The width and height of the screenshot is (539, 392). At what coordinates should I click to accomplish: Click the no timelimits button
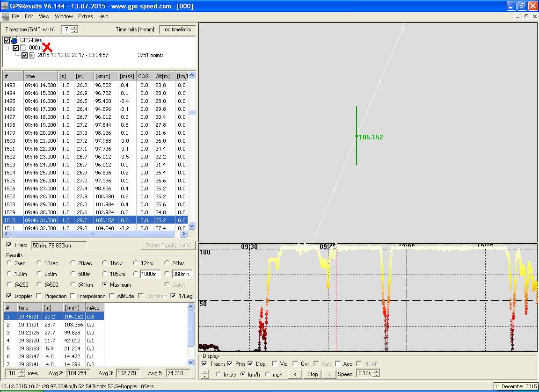click(x=178, y=29)
